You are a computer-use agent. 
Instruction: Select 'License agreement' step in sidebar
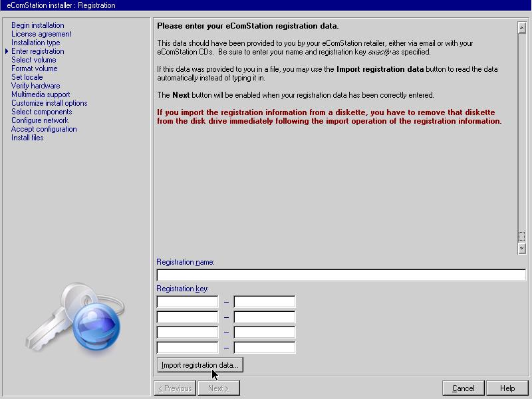click(x=41, y=34)
